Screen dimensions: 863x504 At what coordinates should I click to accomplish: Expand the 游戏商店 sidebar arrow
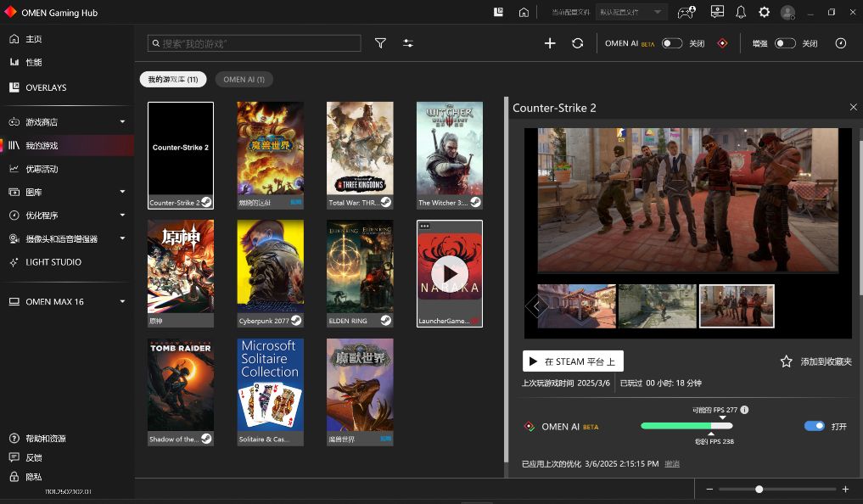122,121
